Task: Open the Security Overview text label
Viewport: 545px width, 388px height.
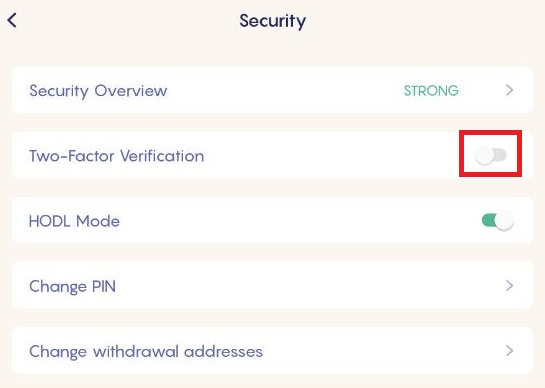Action: point(98,91)
